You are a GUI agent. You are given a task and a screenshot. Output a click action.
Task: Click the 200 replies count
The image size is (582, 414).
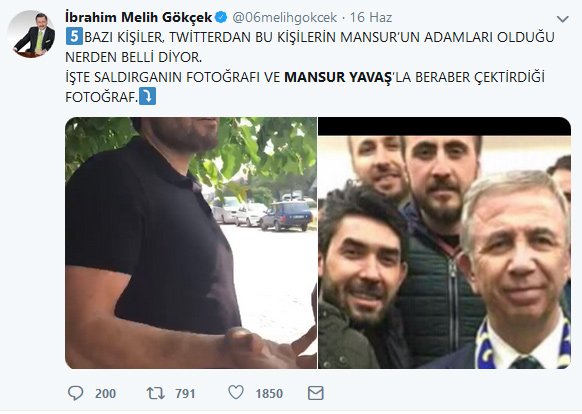[105, 394]
